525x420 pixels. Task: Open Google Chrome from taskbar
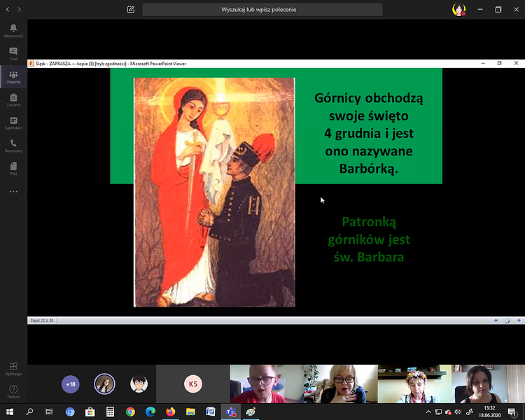[x=130, y=412]
